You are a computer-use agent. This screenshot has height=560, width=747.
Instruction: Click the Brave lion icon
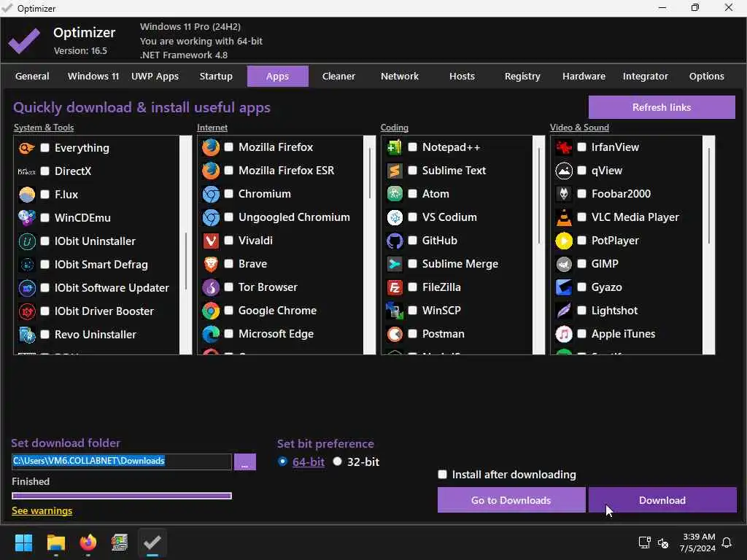(211, 264)
